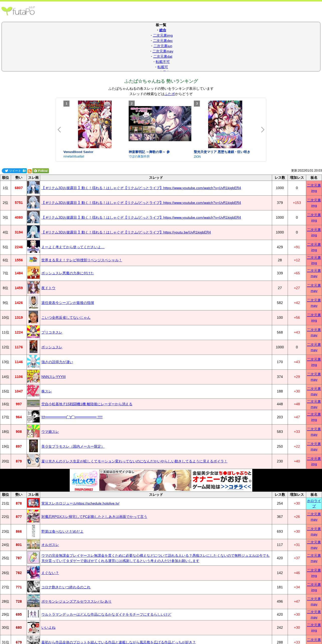This screenshot has width=322, height=644.
Task: Open the 二次元裏dat board link
Action: pos(163,56)
